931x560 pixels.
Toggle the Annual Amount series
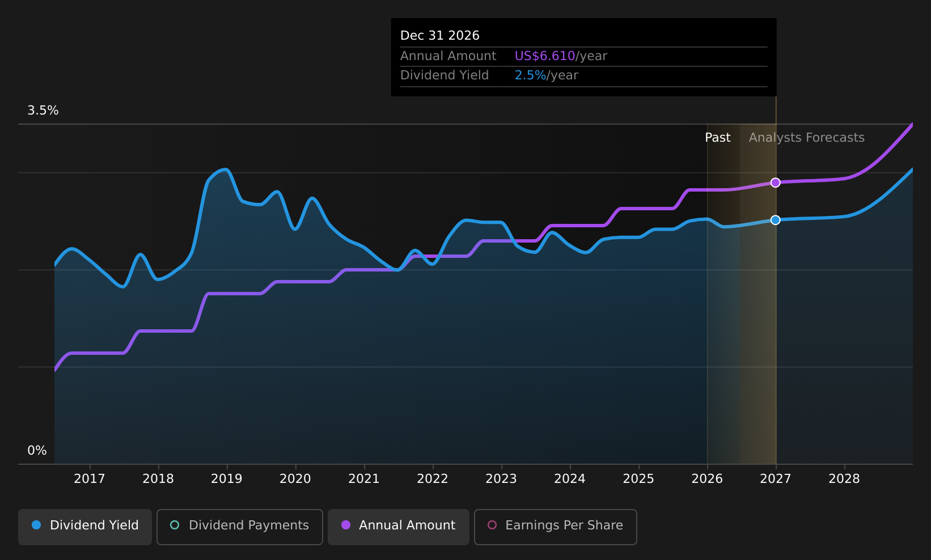(398, 527)
